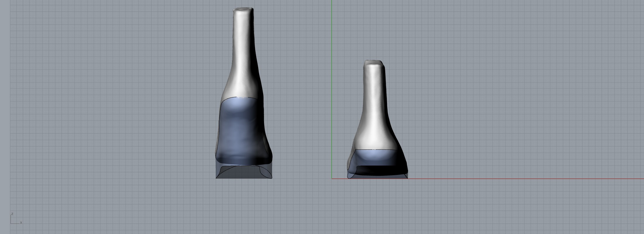The height and width of the screenshot is (234, 644).
Task: Click the origin where green and red axes meet
Action: [x=332, y=179]
